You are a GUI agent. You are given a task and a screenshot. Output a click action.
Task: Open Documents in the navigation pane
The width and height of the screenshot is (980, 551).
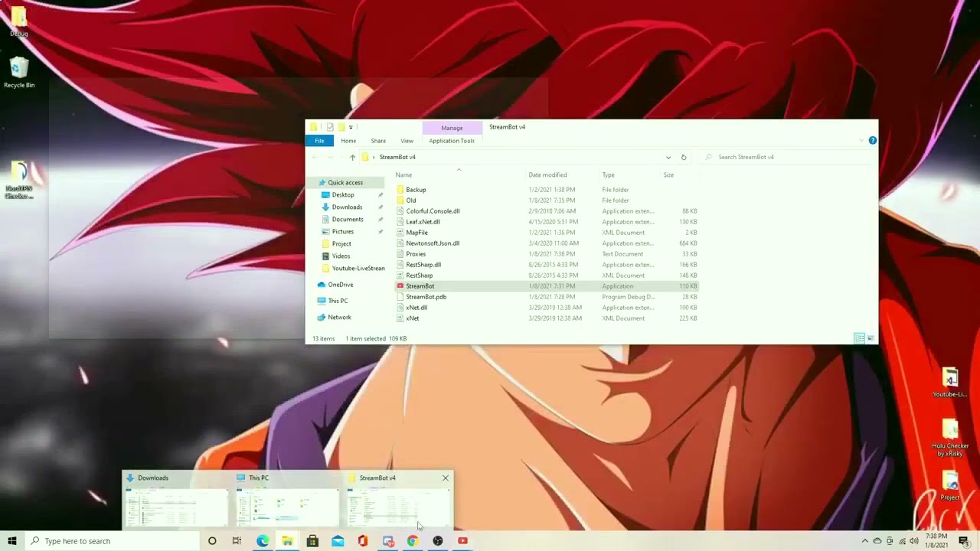pos(348,220)
